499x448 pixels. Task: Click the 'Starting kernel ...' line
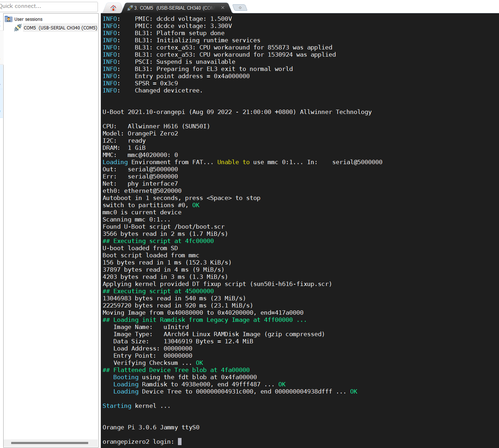(x=136, y=406)
